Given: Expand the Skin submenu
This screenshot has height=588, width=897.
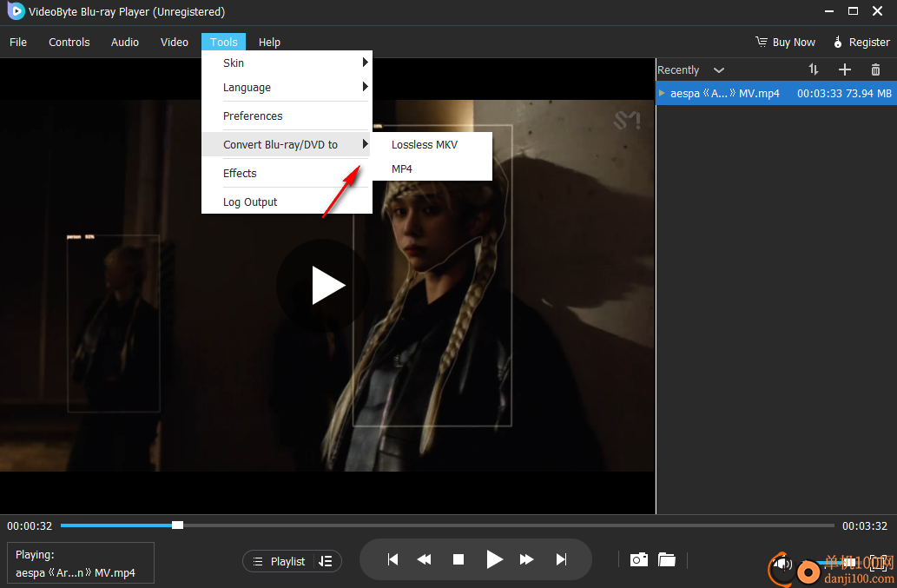Looking at the screenshot, I should 287,63.
